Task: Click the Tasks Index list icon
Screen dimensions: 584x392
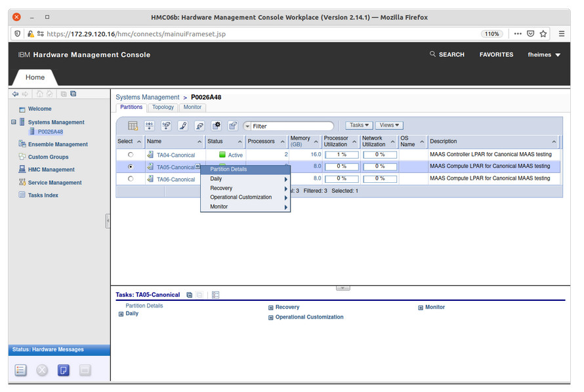Action: [x=22, y=195]
